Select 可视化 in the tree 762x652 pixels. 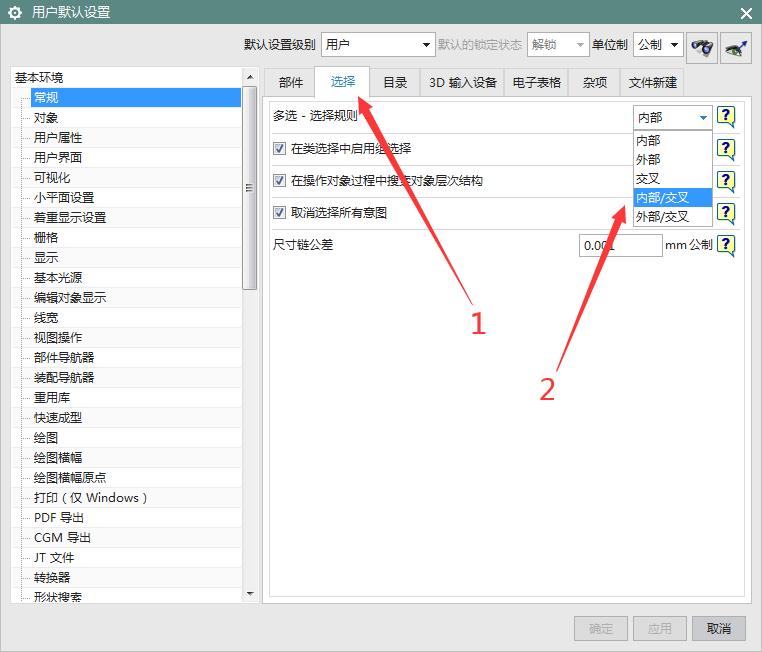coord(52,177)
